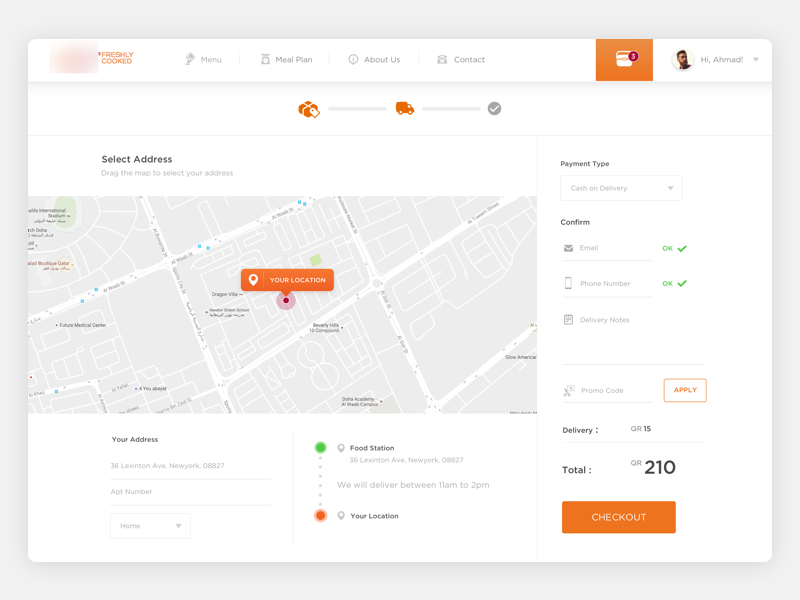Click the green check next to Email
The width and height of the screenshot is (800, 600).
682,248
